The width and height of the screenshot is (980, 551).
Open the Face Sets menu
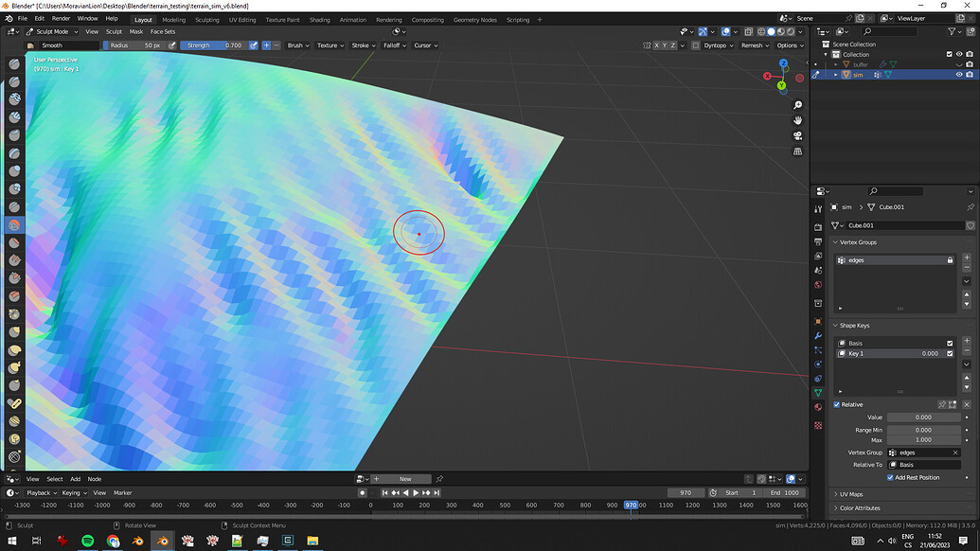coord(163,32)
